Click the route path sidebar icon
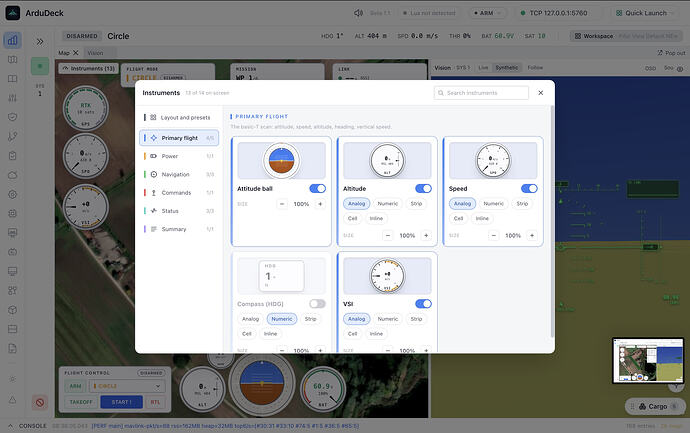 click(12, 136)
